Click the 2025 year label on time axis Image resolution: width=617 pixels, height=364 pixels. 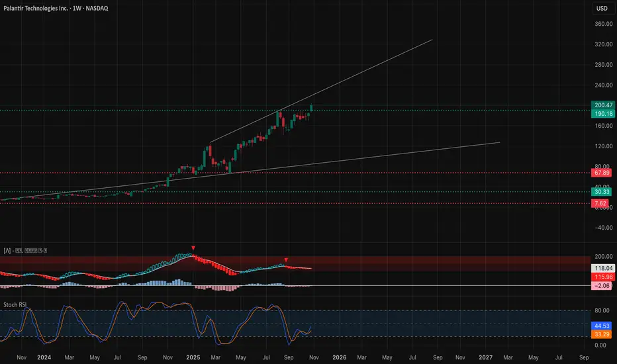coord(193,357)
